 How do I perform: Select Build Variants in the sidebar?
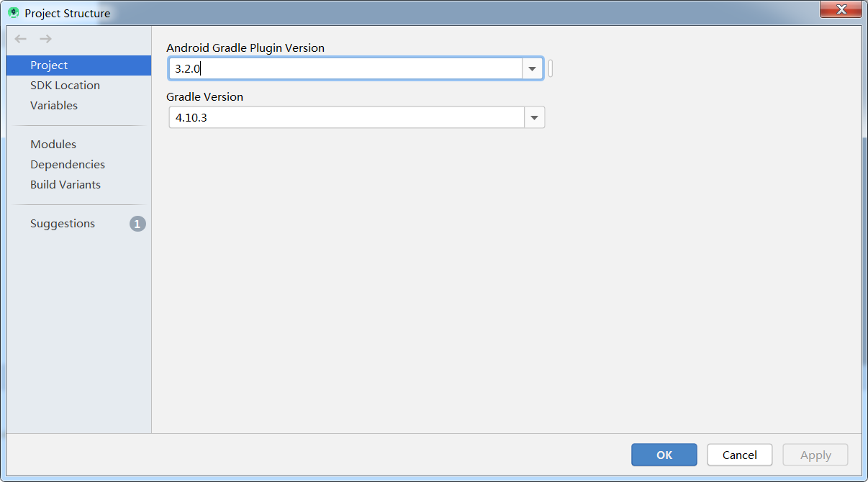tap(65, 184)
